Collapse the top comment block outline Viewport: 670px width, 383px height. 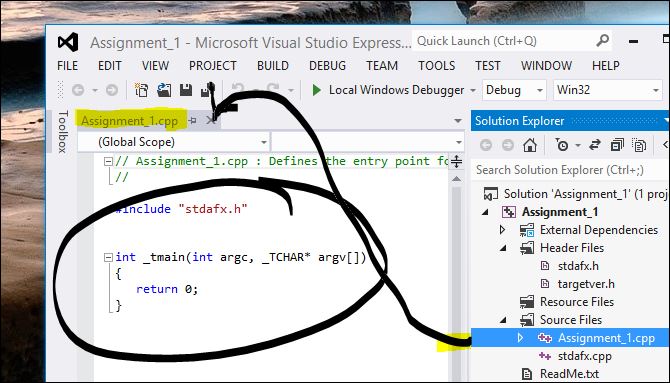point(109,162)
